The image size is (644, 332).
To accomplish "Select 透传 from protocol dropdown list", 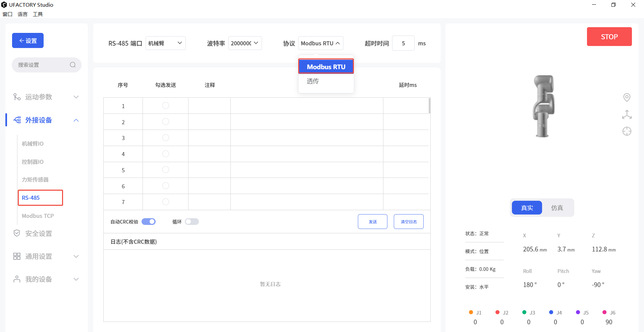I will point(313,81).
